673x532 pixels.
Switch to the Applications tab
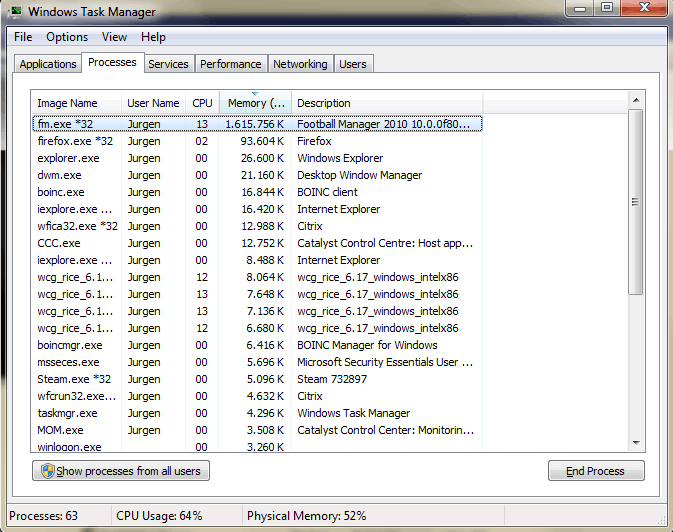click(x=48, y=64)
